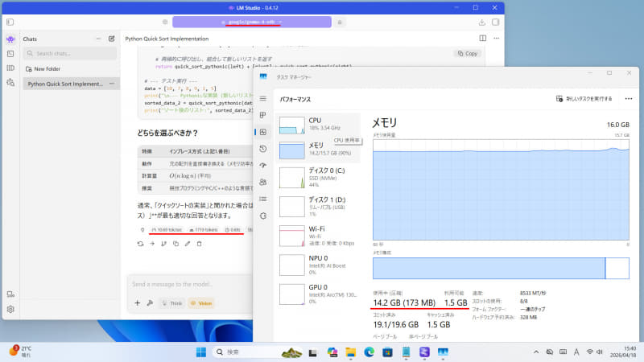Viewport: 644px width, 362px height.
Task: Open Startup apps in Task Manager
Action: 263,166
